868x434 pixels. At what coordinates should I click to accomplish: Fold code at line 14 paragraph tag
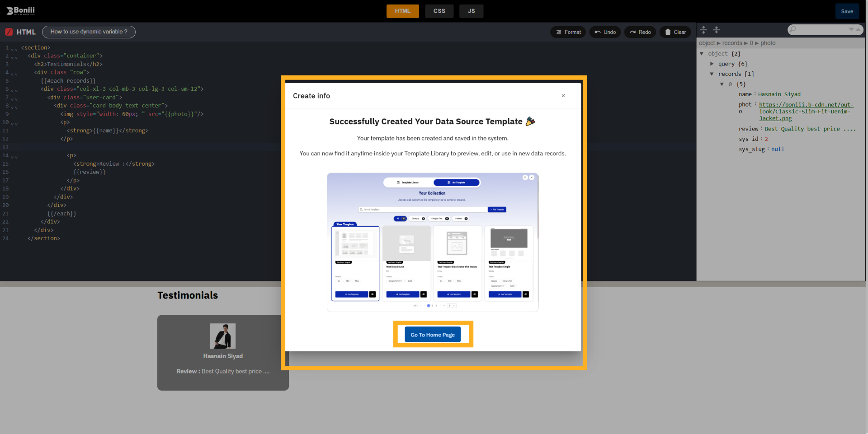(14, 156)
